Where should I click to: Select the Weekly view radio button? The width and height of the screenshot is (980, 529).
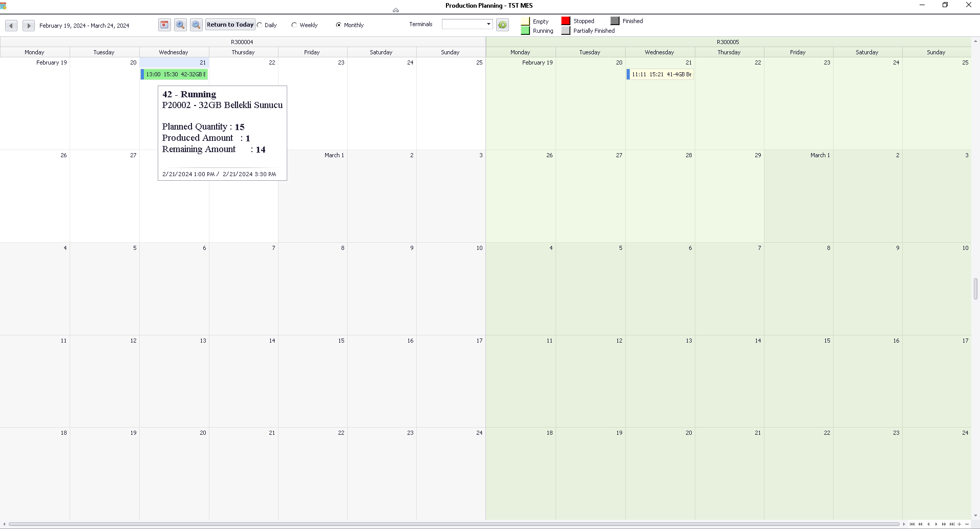294,25
